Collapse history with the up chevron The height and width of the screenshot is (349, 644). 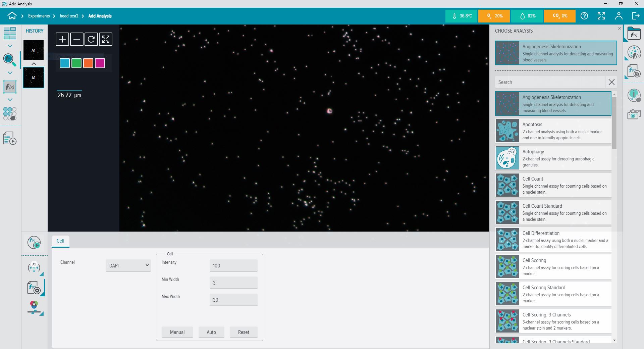pos(34,64)
